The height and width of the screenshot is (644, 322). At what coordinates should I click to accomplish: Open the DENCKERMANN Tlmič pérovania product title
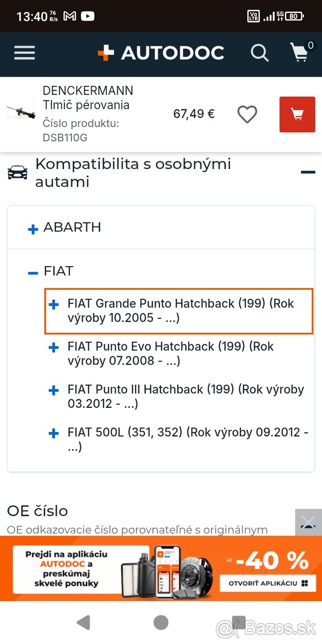click(x=87, y=98)
